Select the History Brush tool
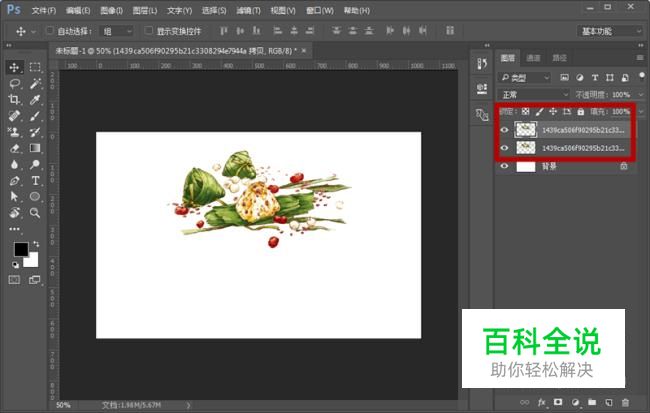 pos(35,132)
